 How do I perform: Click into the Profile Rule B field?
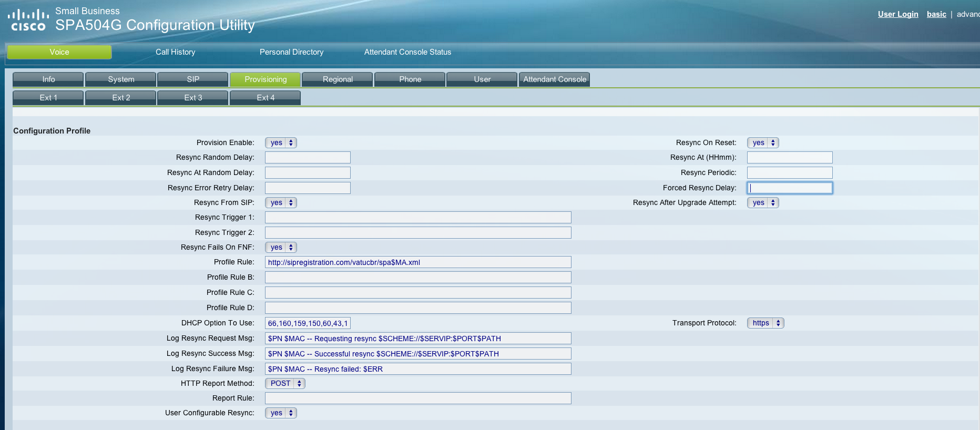click(418, 278)
